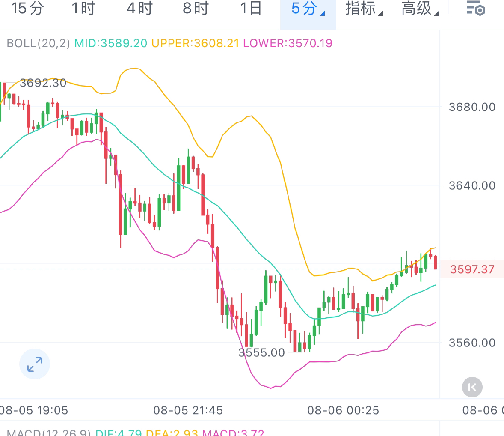Open the 5分 timeframe dropdown

[x=308, y=9]
